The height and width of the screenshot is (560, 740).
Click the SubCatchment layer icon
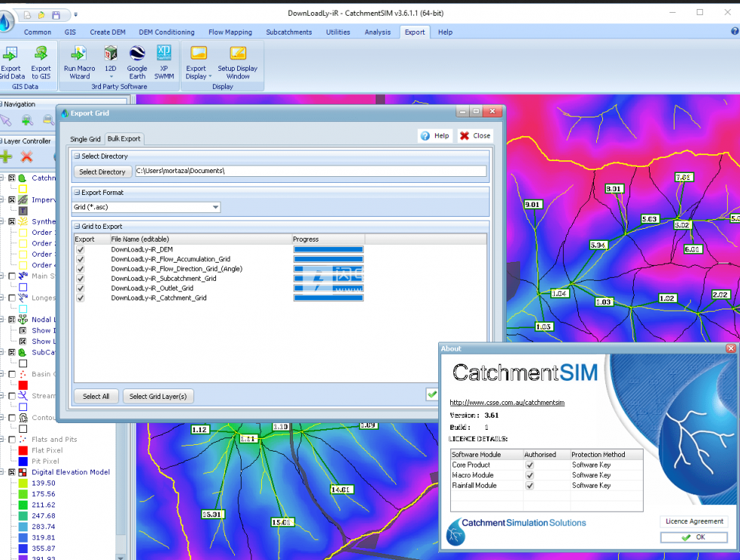coord(23,352)
